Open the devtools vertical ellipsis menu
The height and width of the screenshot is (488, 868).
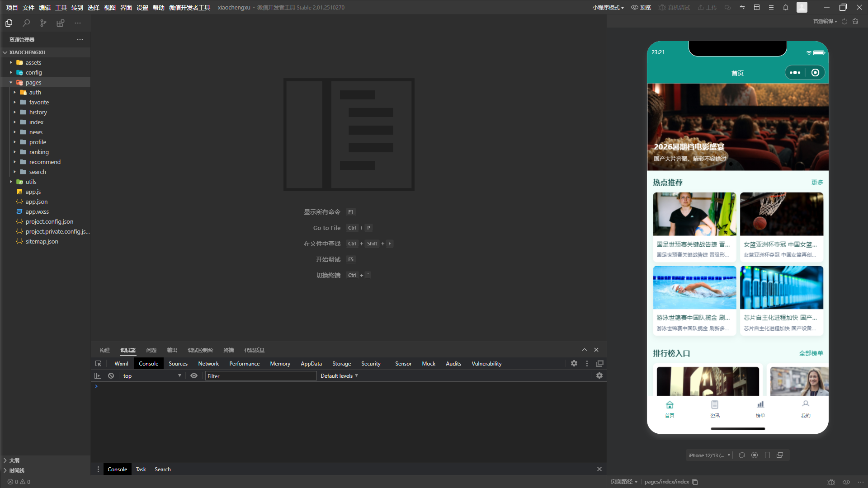click(587, 364)
